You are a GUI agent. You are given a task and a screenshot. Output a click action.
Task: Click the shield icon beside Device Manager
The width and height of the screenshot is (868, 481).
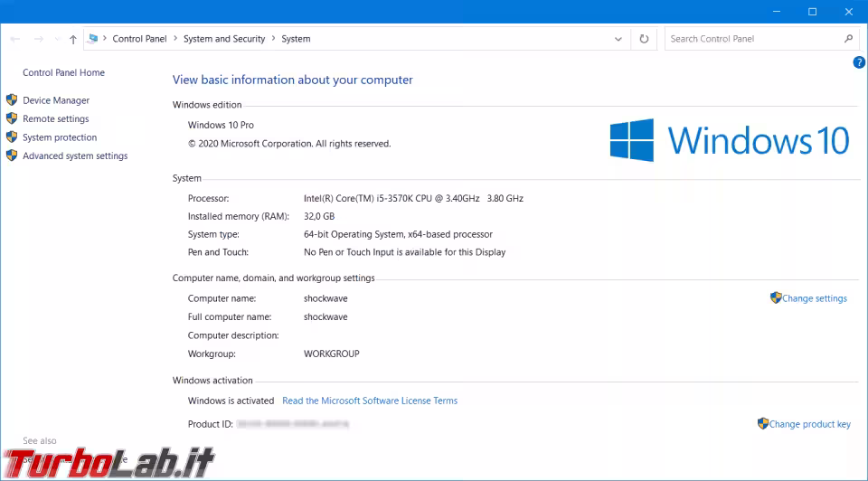click(x=12, y=100)
